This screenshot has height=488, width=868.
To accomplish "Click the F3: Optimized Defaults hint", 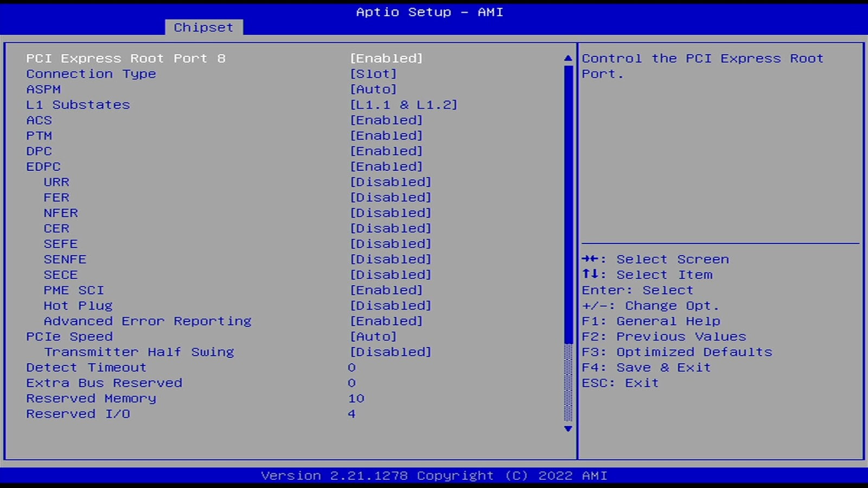I will click(x=677, y=352).
